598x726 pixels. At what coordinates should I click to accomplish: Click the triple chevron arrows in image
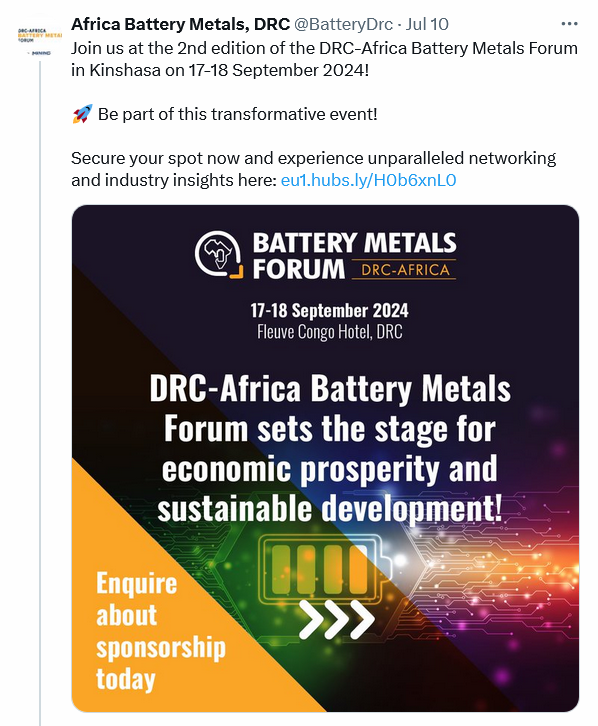pos(336,620)
